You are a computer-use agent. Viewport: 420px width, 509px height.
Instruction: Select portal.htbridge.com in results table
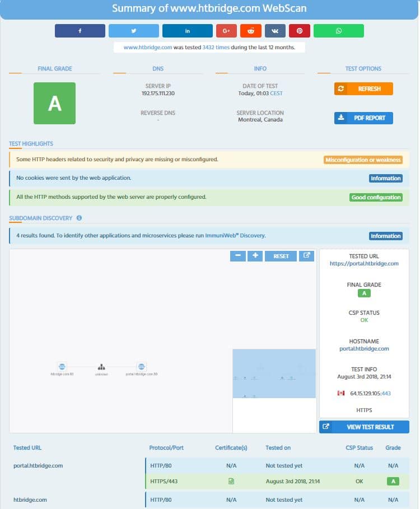38,465
